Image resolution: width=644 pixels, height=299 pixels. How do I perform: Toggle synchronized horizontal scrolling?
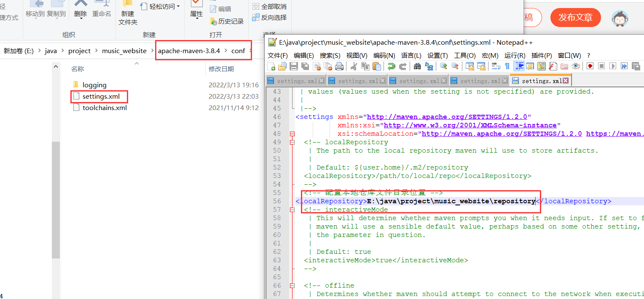coord(482,66)
